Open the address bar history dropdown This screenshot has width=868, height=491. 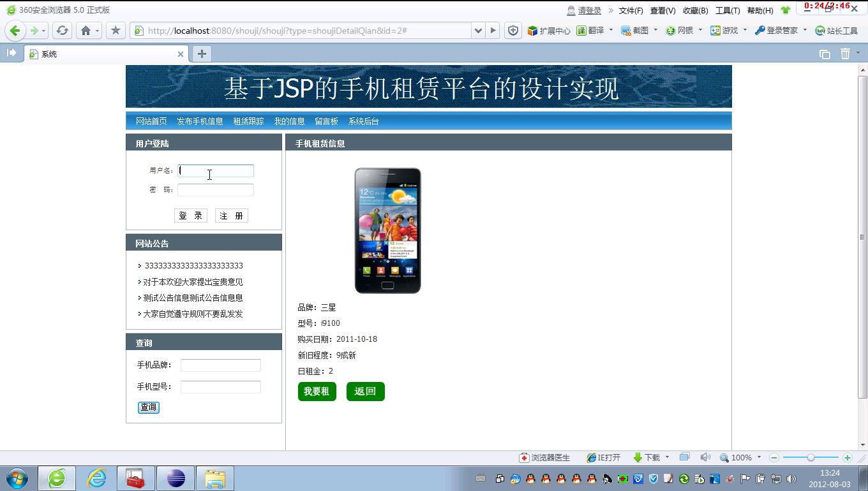tap(478, 31)
